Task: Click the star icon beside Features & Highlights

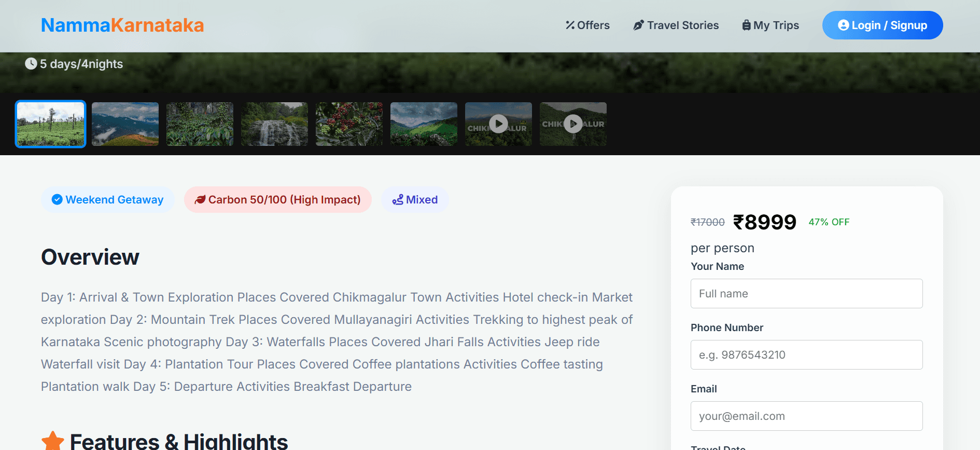Action: point(52,441)
